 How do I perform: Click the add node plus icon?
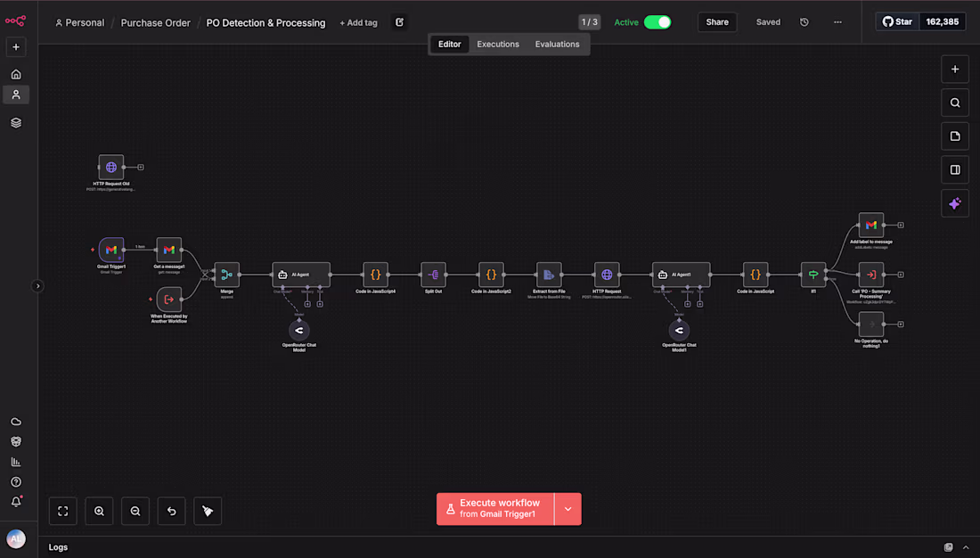955,69
